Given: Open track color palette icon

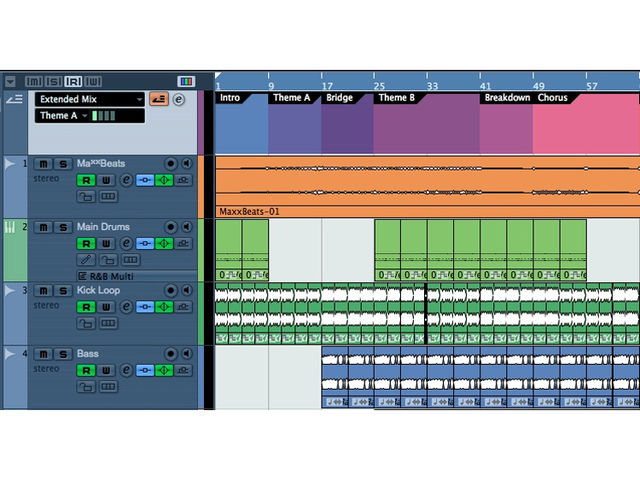Looking at the screenshot, I should [x=185, y=81].
